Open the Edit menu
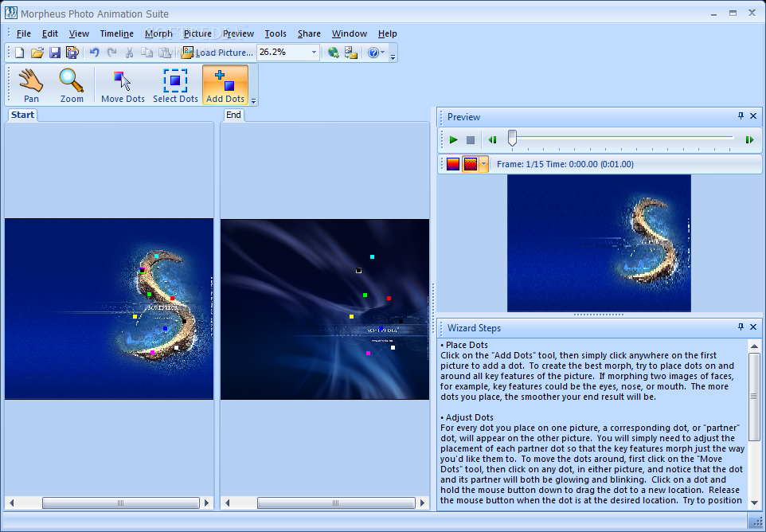 (x=50, y=33)
